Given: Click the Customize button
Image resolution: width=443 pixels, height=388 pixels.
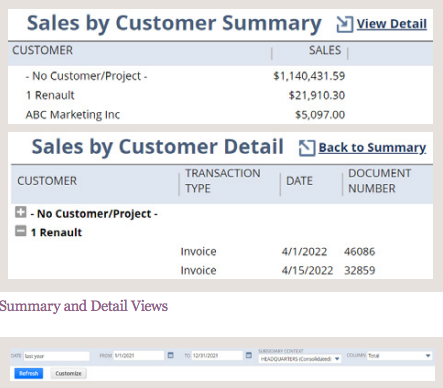Looking at the screenshot, I should pos(68,373).
